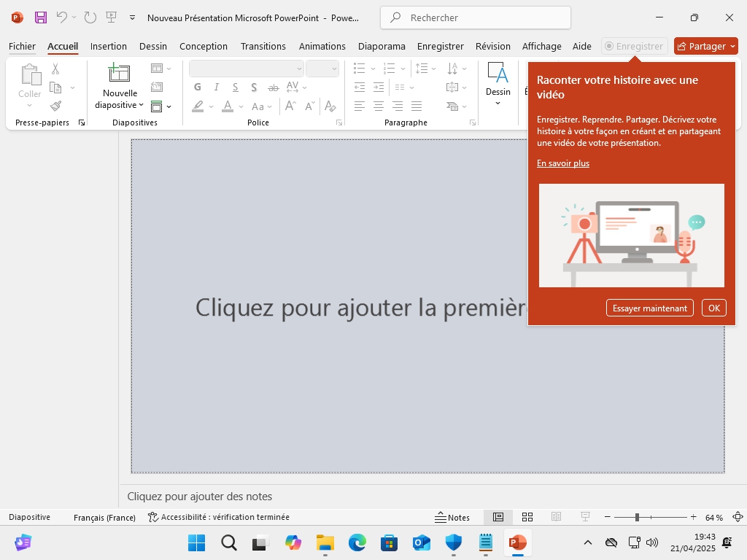Follow the En savoir plus link
This screenshot has height=560, width=747.
point(562,163)
